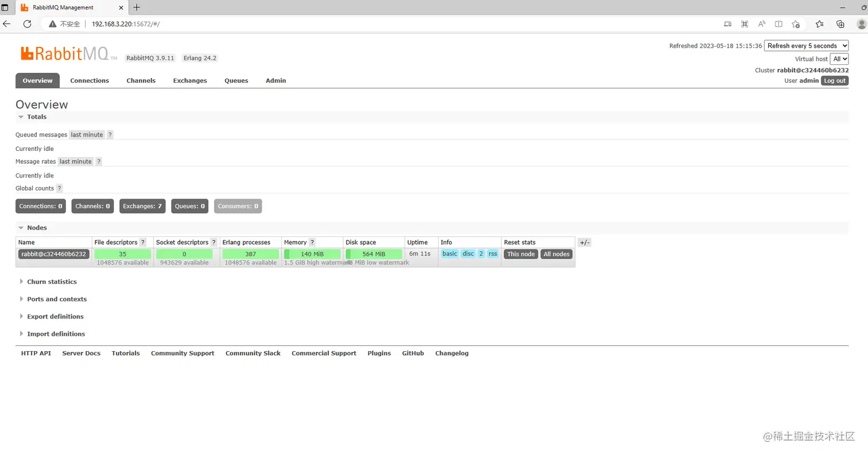The width and height of the screenshot is (868, 455).
Task: Start Read aloud in the address bar
Action: (762, 24)
